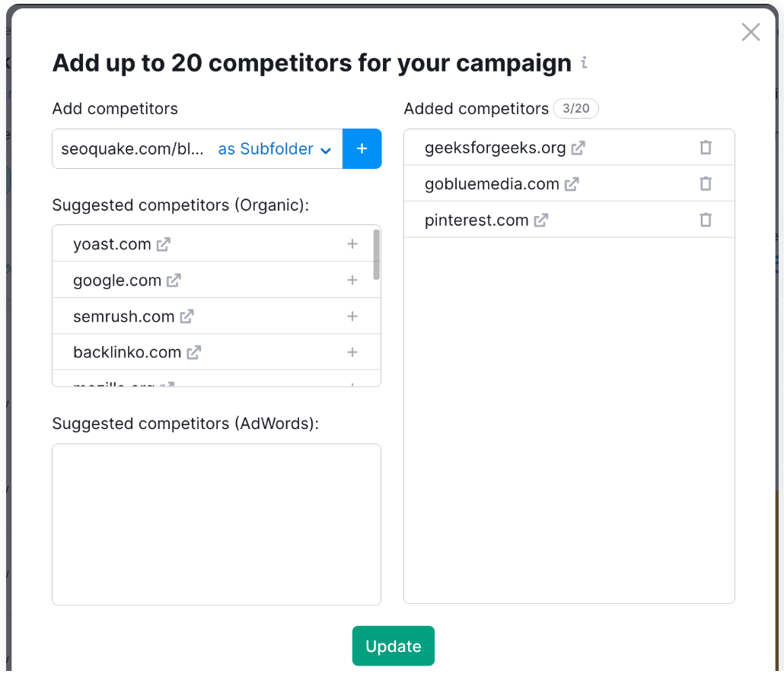Remove pinterest.com with the trash icon

pyautogui.click(x=706, y=219)
